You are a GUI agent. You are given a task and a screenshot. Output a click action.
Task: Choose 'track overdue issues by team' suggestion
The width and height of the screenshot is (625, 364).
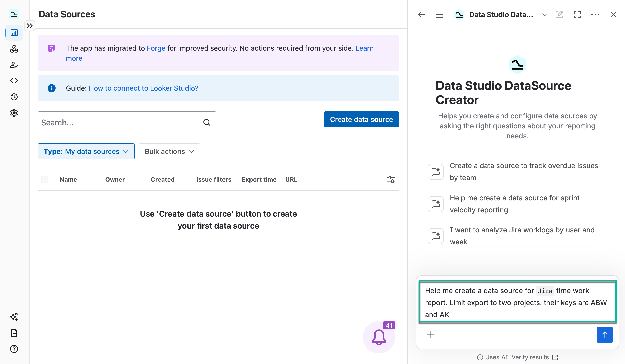pos(514,172)
